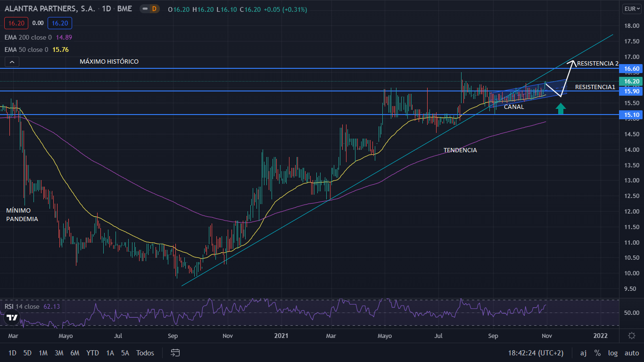Toggle percent scale mode
The height and width of the screenshot is (362, 644).
pos(597,353)
